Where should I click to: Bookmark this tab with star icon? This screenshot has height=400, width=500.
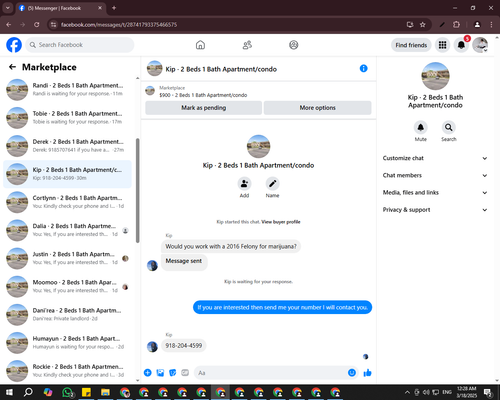pos(423,25)
